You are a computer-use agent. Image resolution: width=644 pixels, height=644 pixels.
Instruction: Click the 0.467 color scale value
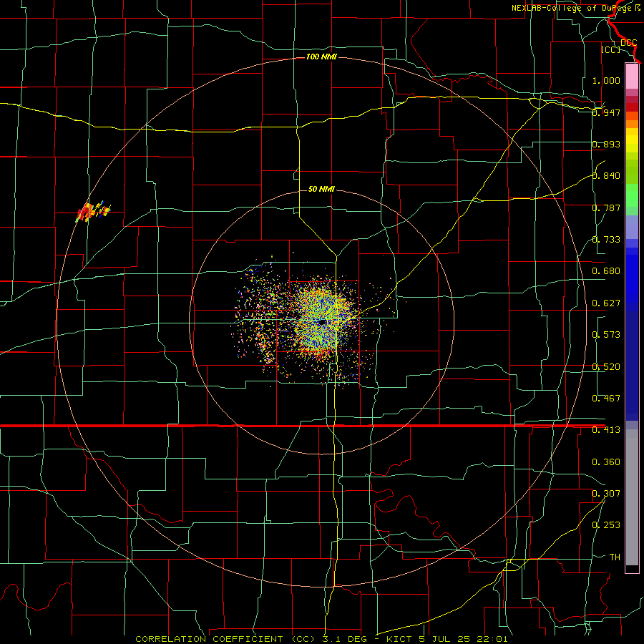pos(606,399)
